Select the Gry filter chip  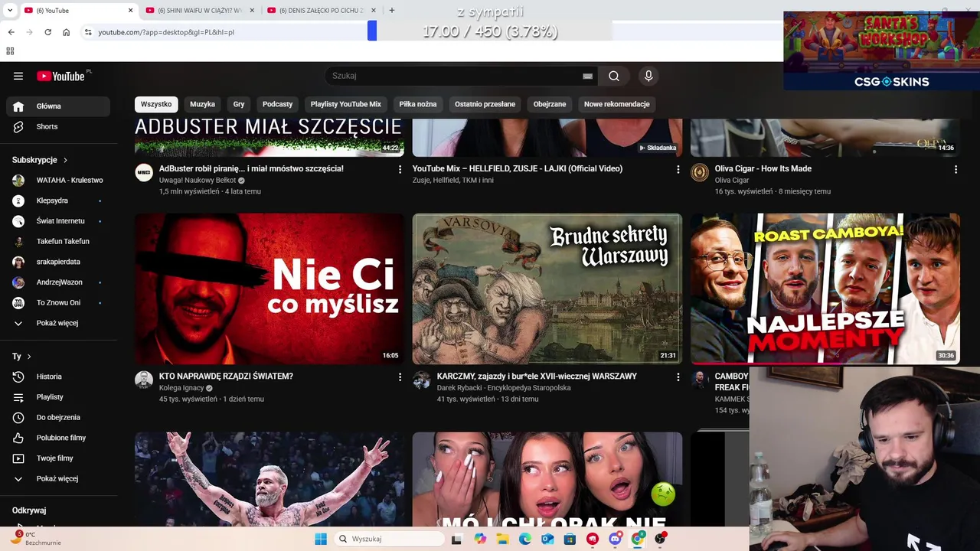[239, 104]
